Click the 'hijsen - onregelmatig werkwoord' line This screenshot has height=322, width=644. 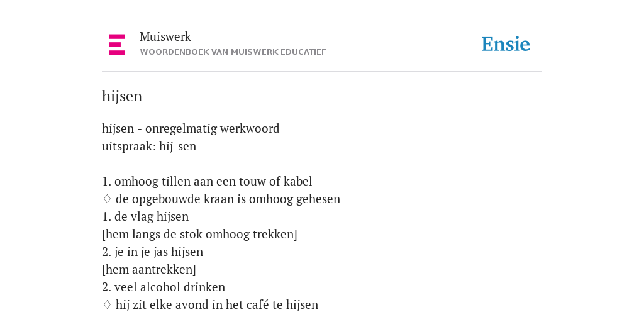(191, 129)
